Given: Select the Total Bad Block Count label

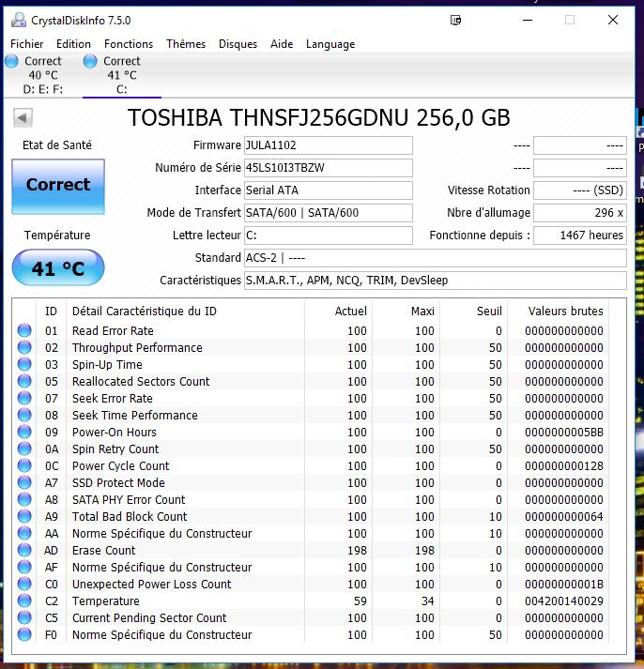Looking at the screenshot, I should (x=130, y=517).
